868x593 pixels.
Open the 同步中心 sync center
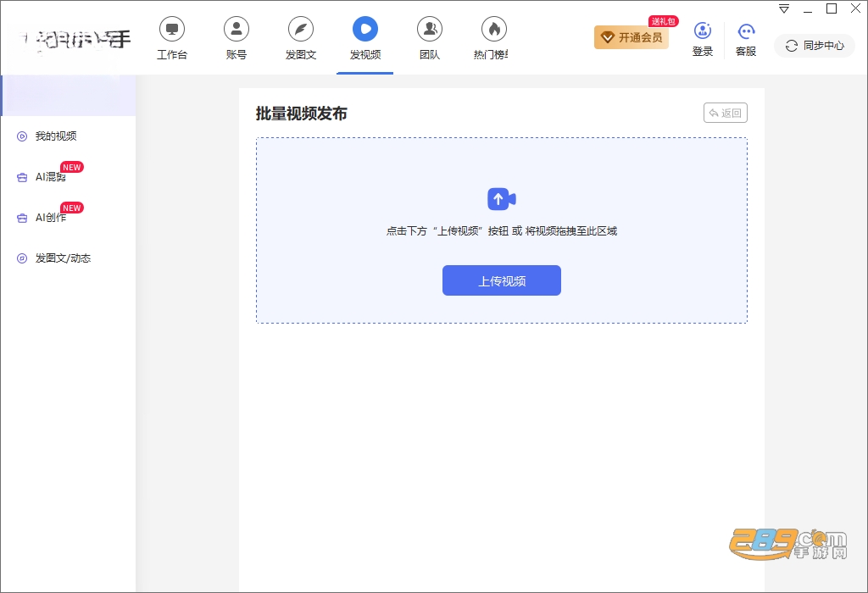coord(815,46)
